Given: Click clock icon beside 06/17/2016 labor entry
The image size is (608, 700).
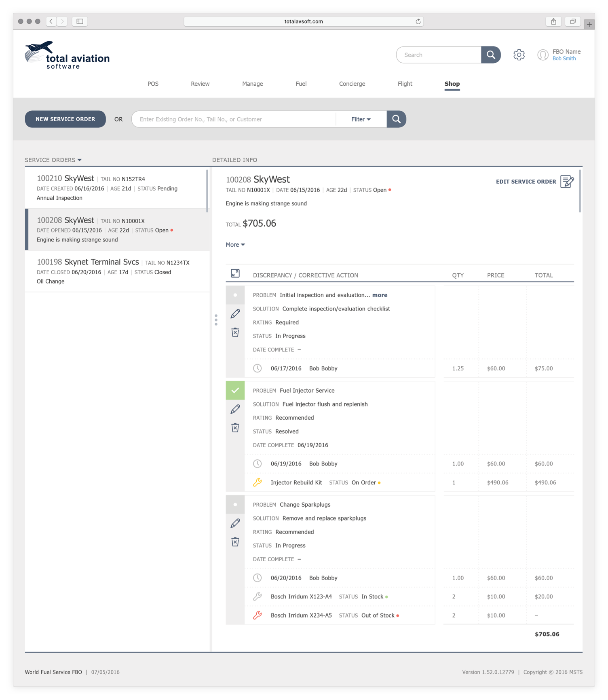Looking at the screenshot, I should [x=258, y=368].
